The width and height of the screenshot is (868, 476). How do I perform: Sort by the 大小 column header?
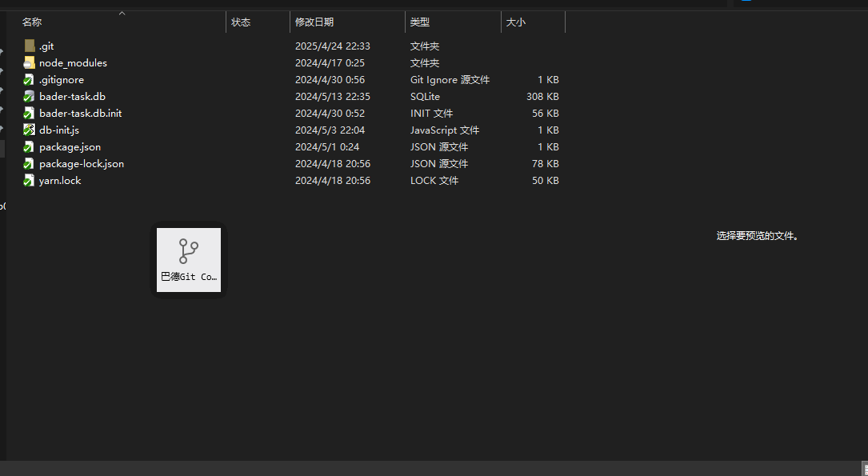tap(516, 22)
